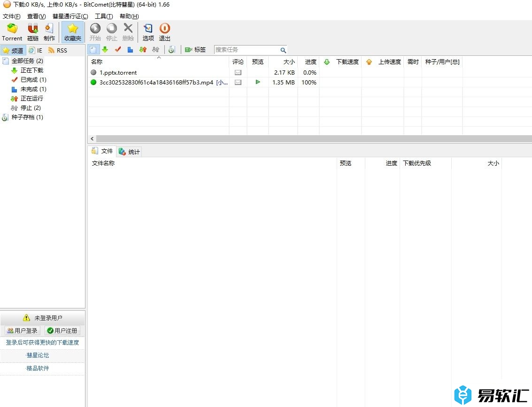
Task: Click the green preview play icon for mp4
Action: (x=258, y=82)
